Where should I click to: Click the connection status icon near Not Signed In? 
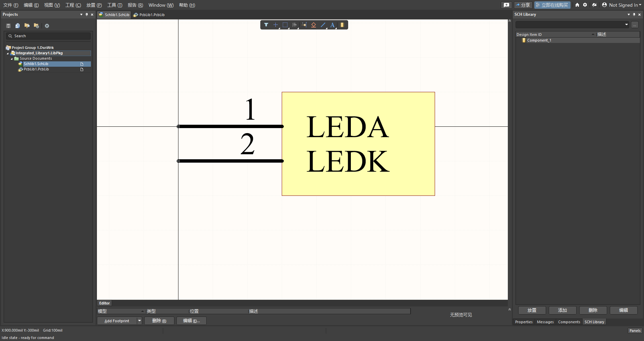point(594,5)
